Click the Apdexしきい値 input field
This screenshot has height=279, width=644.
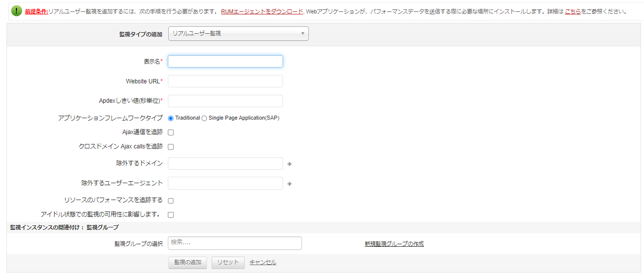225,101
